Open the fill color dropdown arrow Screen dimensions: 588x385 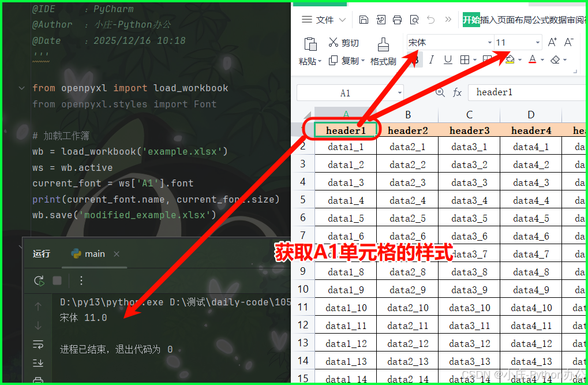pyautogui.click(x=520, y=59)
